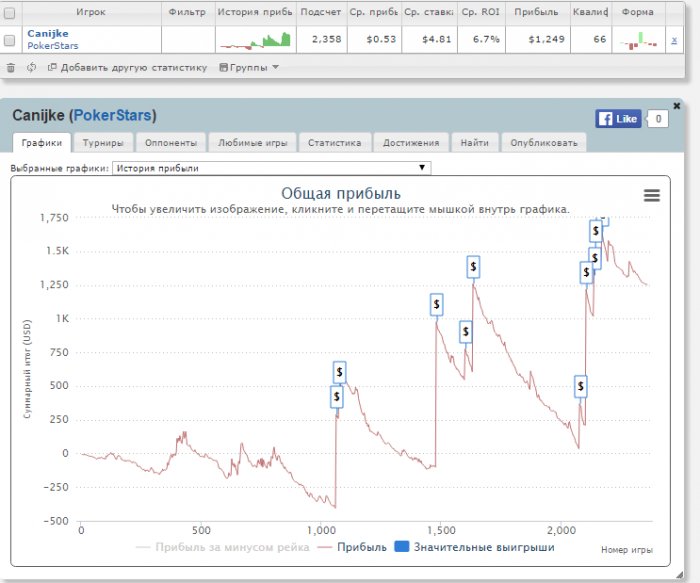This screenshot has height=583, width=700.
Task: Sort by Фильтр column header
Action: tap(187, 12)
